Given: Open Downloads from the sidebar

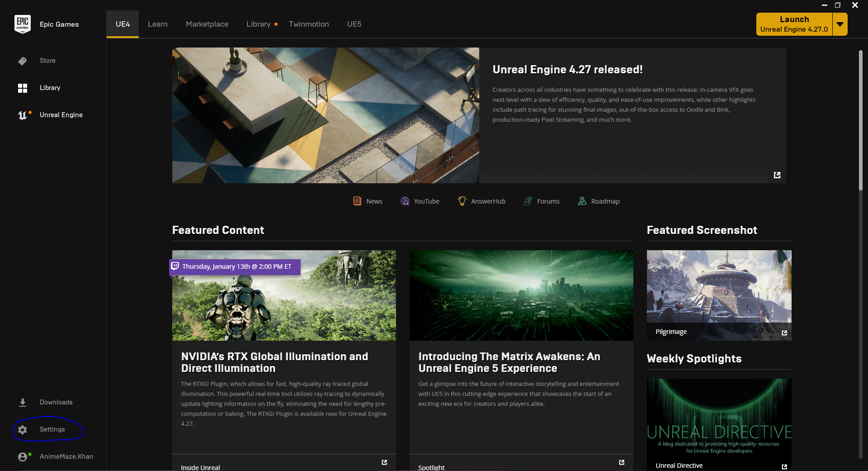Looking at the screenshot, I should point(56,402).
